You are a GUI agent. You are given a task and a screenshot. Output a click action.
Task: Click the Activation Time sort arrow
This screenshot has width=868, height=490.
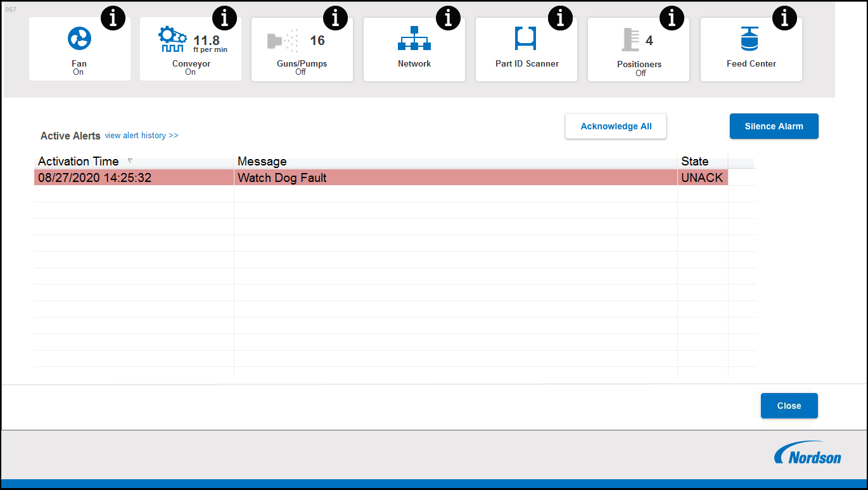(x=131, y=161)
